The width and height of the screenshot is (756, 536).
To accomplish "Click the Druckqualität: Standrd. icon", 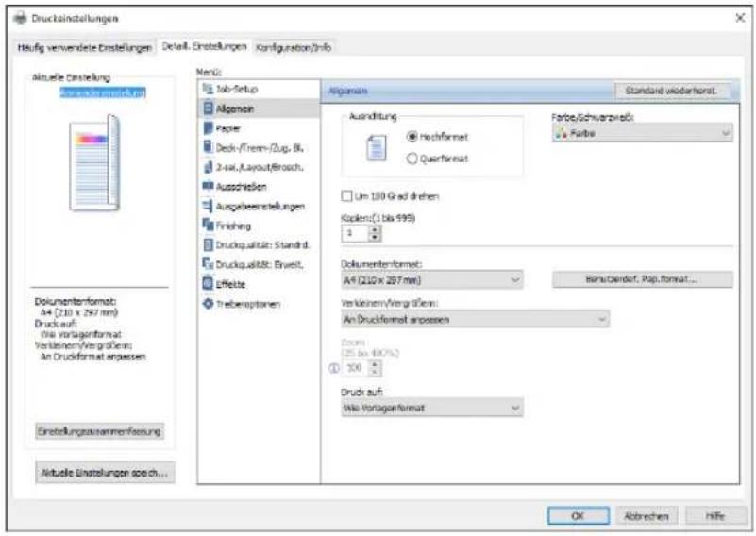I will pyautogui.click(x=208, y=244).
